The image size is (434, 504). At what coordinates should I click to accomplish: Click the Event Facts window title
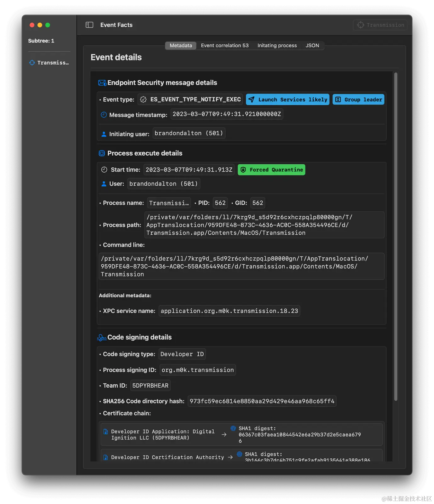click(x=116, y=25)
